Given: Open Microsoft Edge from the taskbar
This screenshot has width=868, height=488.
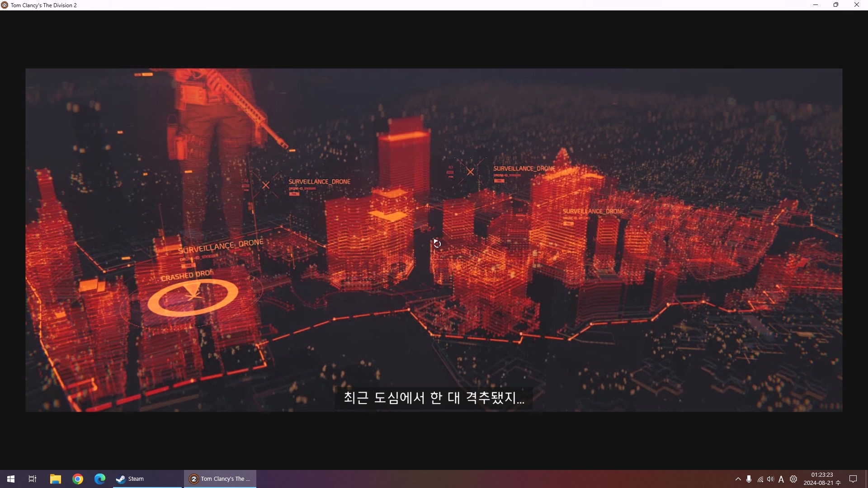Looking at the screenshot, I should tap(100, 479).
